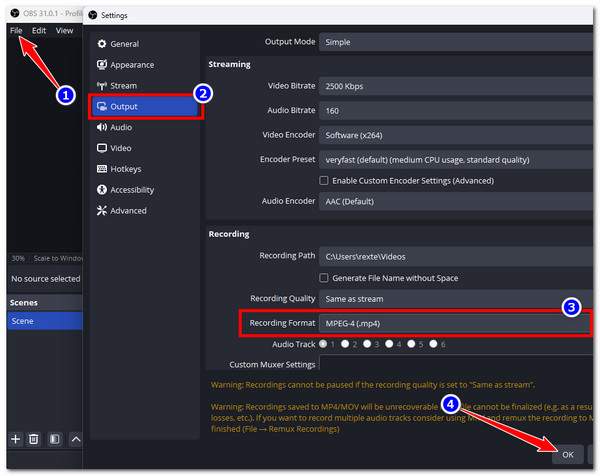Click the Recording Path field
This screenshot has height=476, width=600.
click(456, 256)
